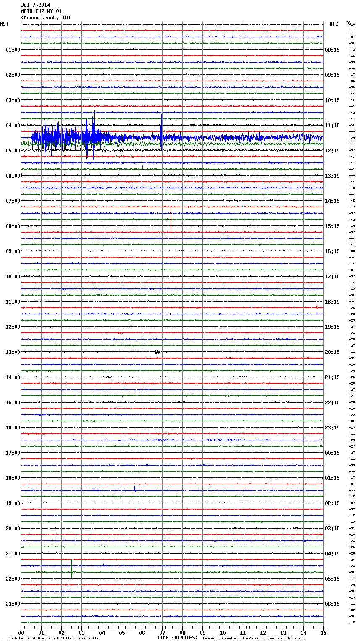This screenshot has height=644, width=357.
Task: Click the DC offset column header
Action: coord(349,23)
